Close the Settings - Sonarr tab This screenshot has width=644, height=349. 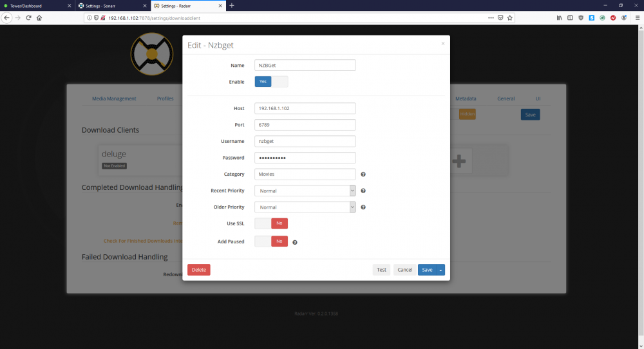[144, 6]
